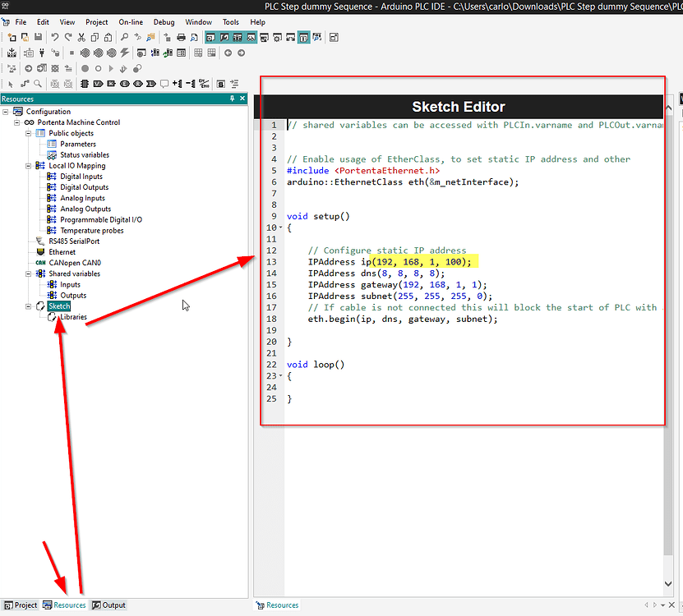Toggle the highlighted workspace view toolbar button
Image resolution: width=683 pixels, height=616 pixels.
(x=210, y=37)
